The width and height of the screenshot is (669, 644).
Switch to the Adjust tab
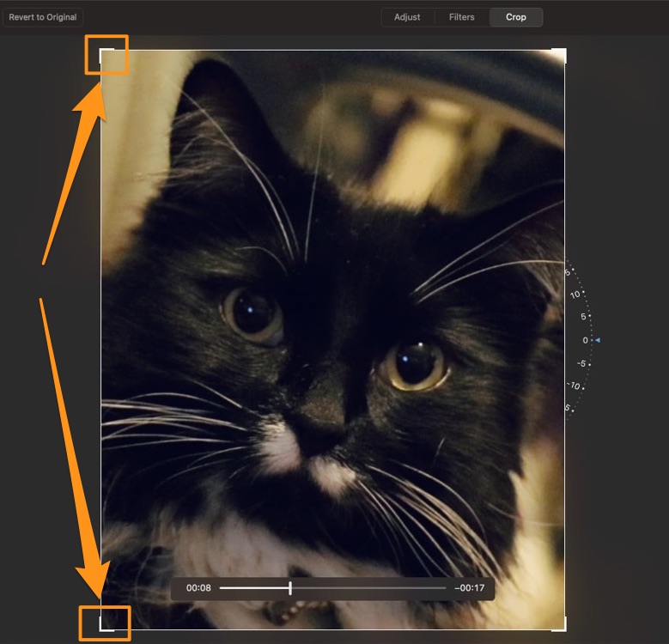click(407, 17)
